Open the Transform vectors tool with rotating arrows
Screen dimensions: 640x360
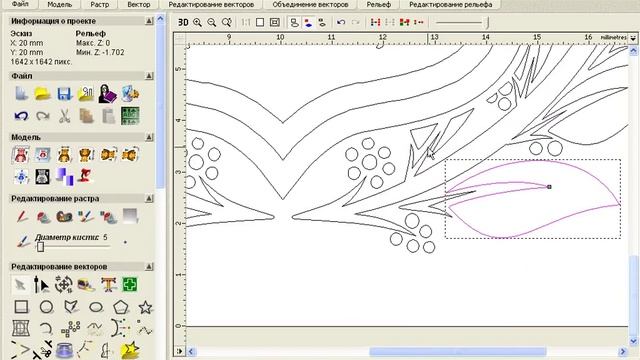pyautogui.click(x=64, y=284)
